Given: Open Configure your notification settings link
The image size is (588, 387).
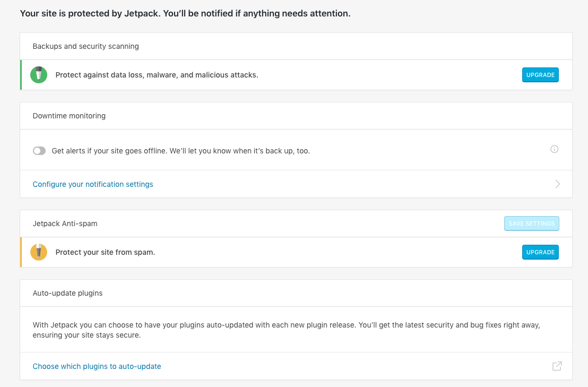Looking at the screenshot, I should tap(93, 184).
